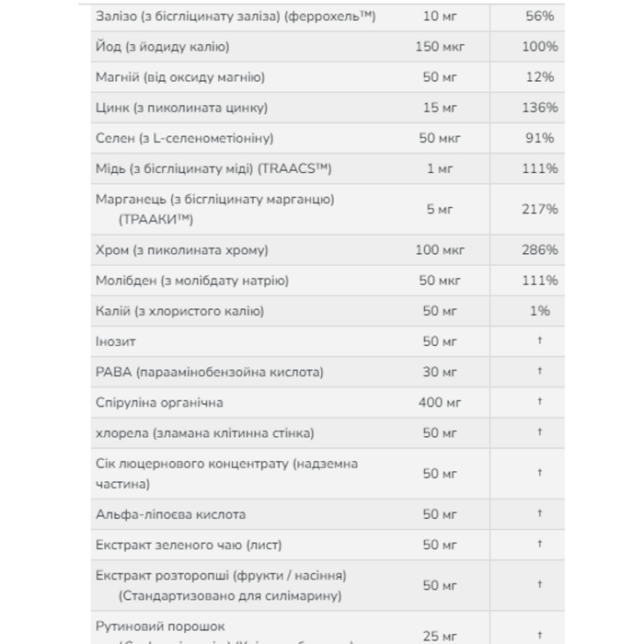Select the Йод 150 мкг amount cell
Image resolution: width=644 pixels, height=644 pixels.
click(x=440, y=47)
